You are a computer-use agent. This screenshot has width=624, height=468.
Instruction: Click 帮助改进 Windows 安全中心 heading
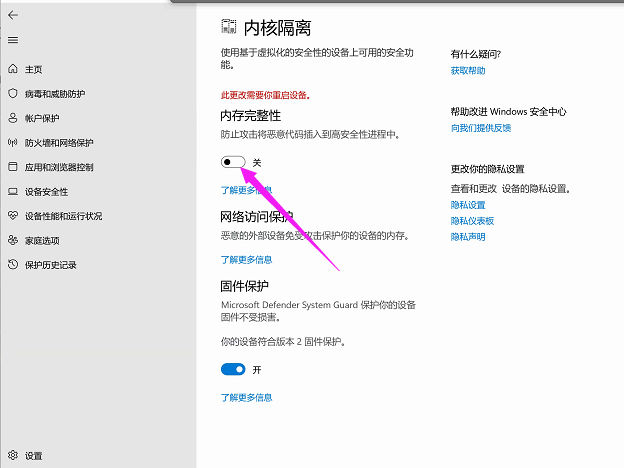point(508,112)
